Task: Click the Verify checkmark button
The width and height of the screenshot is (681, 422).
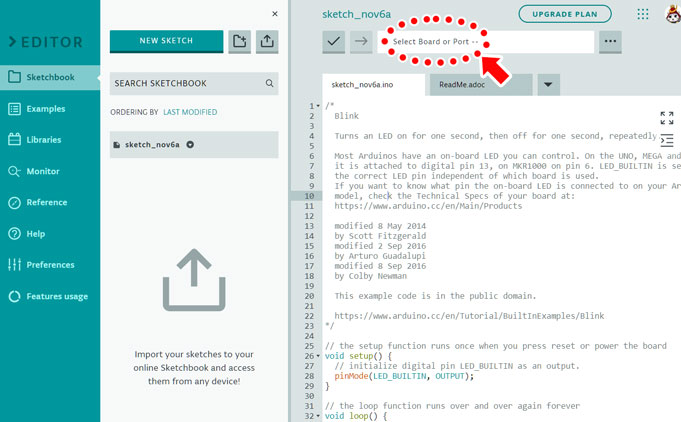Action: (334, 42)
